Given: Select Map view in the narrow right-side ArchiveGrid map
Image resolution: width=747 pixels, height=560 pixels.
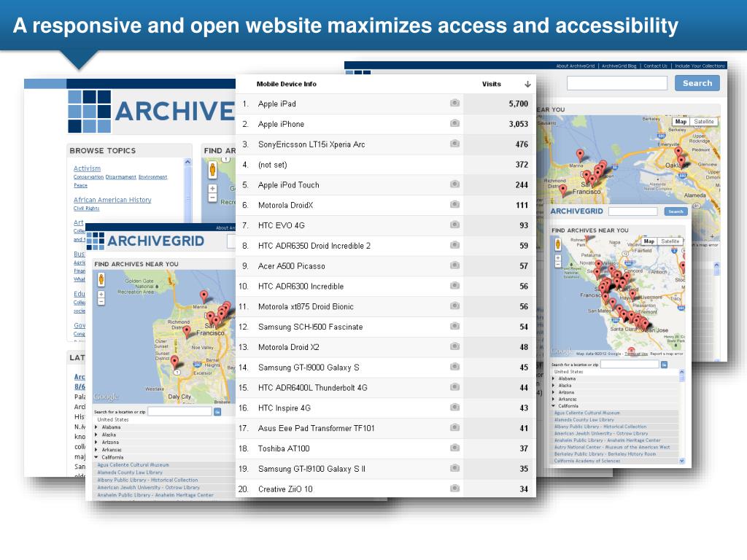Looking at the screenshot, I should (649, 241).
